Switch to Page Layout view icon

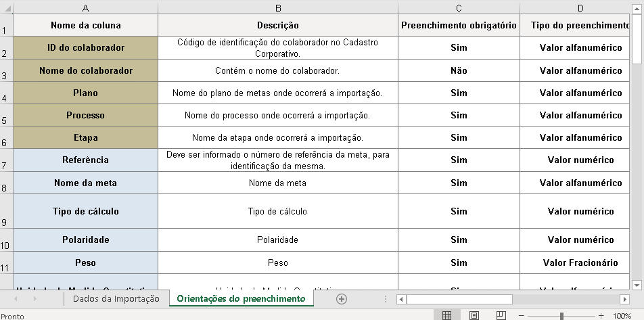474,315
